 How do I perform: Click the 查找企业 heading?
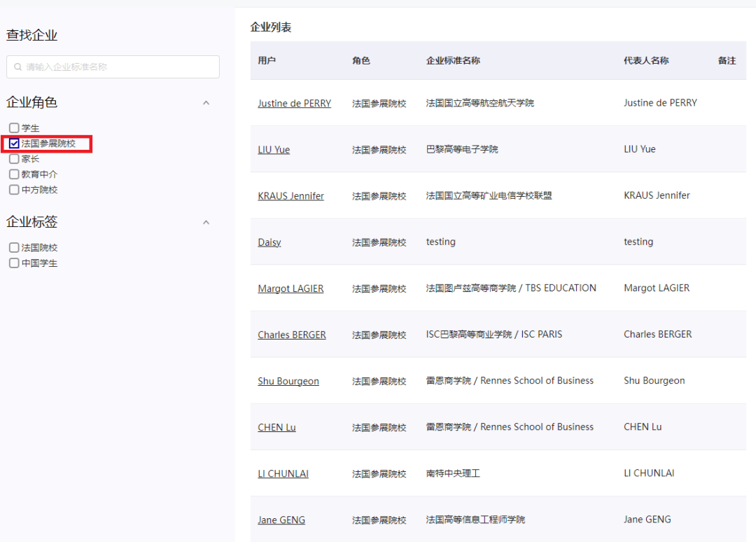coord(31,35)
